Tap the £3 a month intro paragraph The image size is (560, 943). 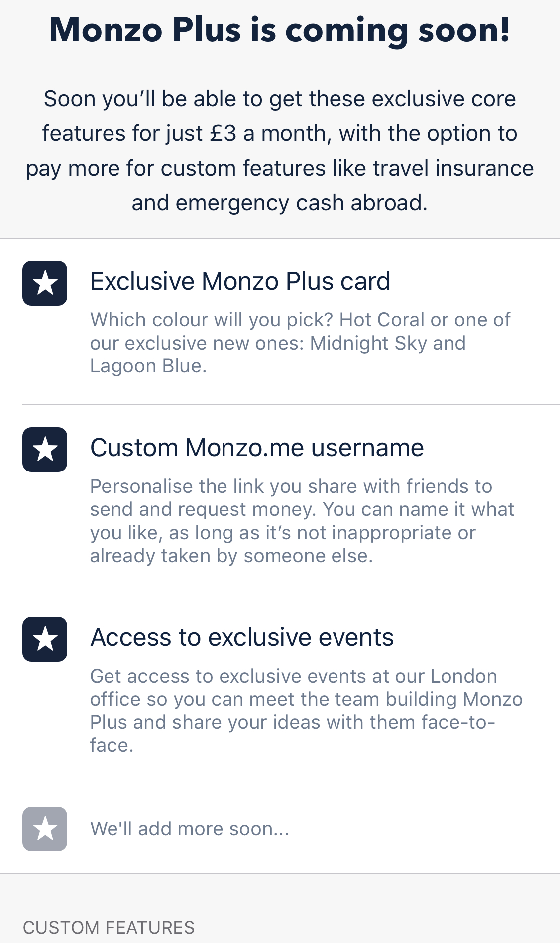pyautogui.click(x=280, y=151)
